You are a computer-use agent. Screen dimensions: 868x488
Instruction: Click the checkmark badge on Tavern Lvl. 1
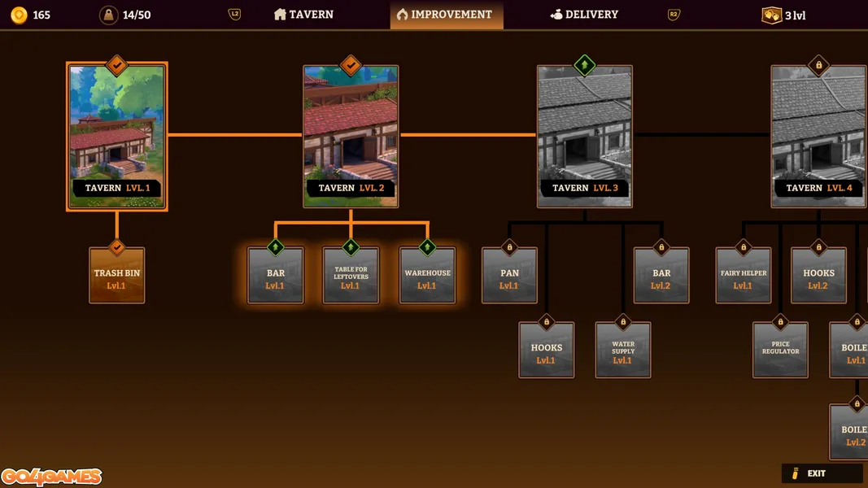(116, 65)
